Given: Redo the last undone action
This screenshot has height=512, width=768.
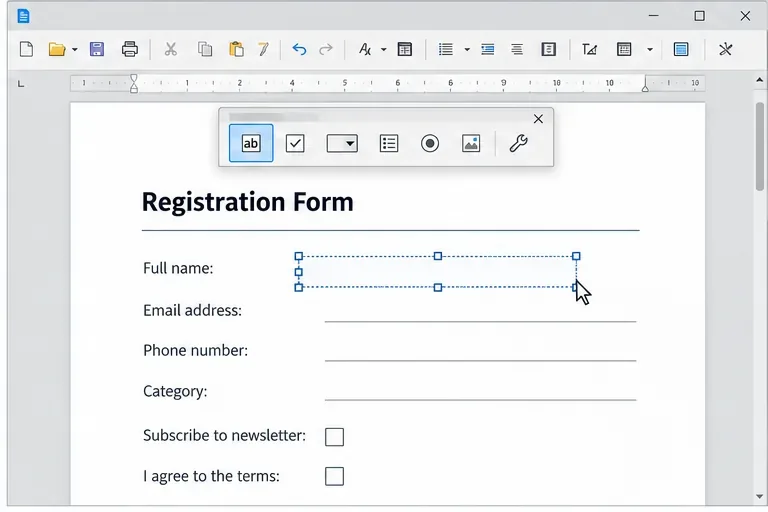Looking at the screenshot, I should (x=326, y=49).
